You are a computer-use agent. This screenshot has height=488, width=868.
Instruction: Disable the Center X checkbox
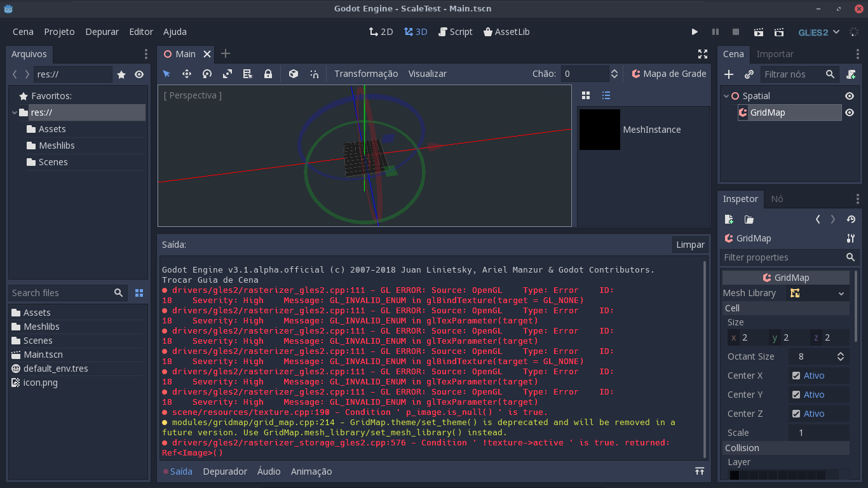tap(796, 375)
